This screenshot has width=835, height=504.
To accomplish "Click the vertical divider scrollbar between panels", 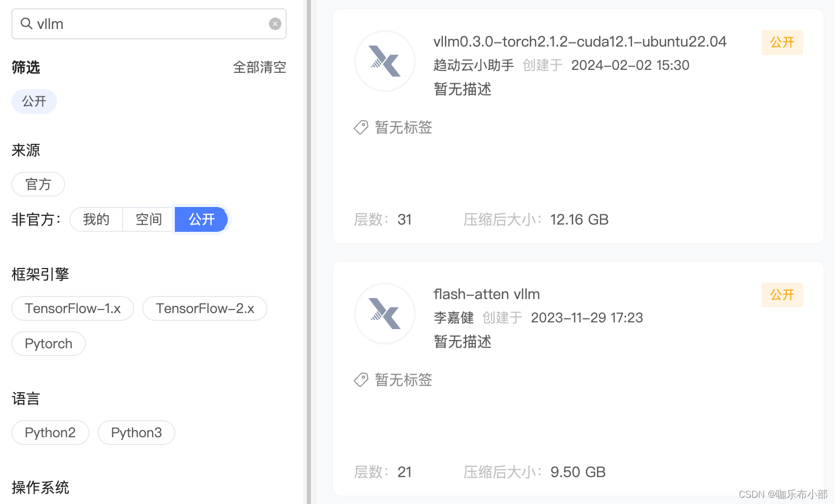I will point(309,252).
